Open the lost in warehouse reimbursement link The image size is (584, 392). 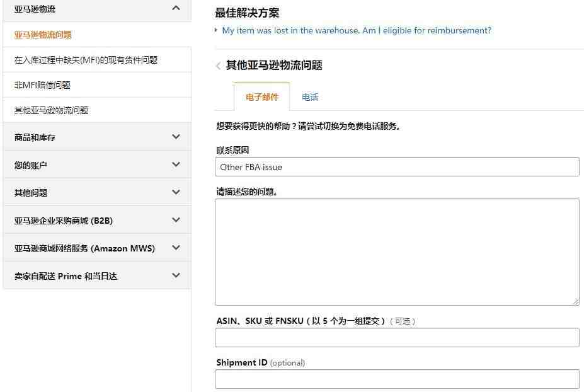357,30
